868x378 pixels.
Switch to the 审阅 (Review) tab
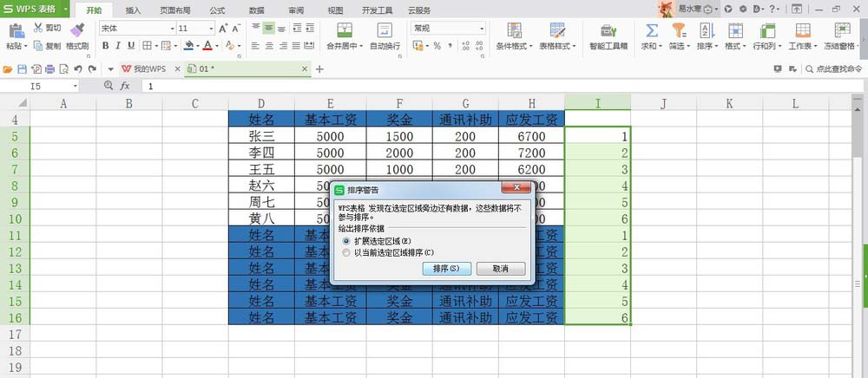pos(296,10)
